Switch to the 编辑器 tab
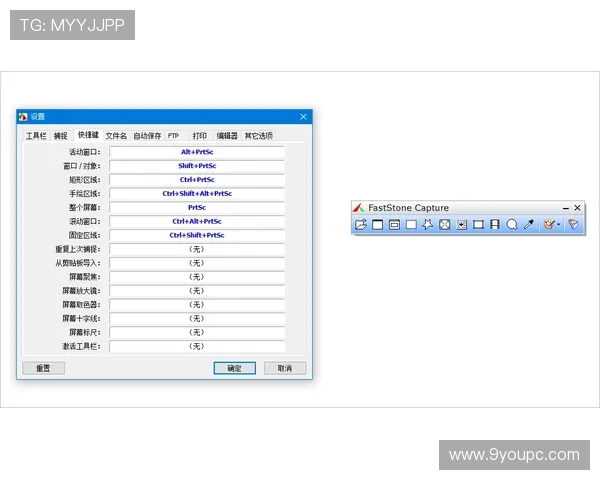The width and height of the screenshot is (600, 480). point(227,136)
